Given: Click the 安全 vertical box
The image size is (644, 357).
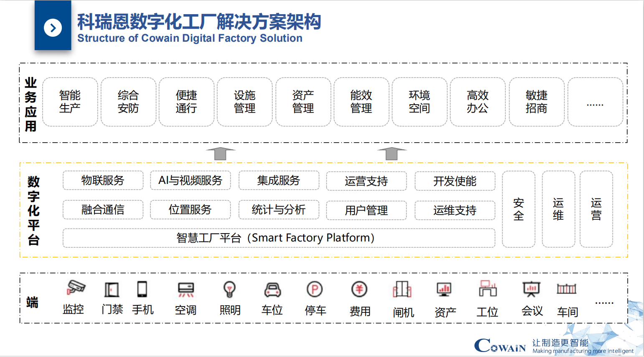Looking at the screenshot, I should [x=518, y=209].
